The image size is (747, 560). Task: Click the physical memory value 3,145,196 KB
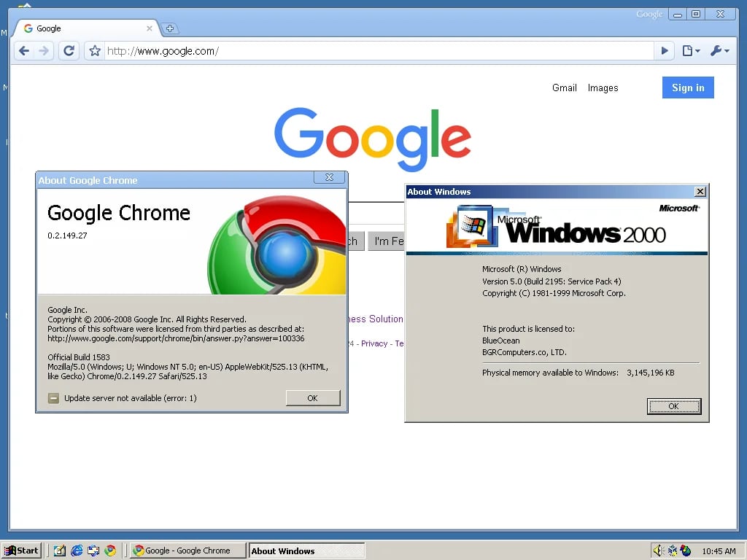(x=650, y=373)
